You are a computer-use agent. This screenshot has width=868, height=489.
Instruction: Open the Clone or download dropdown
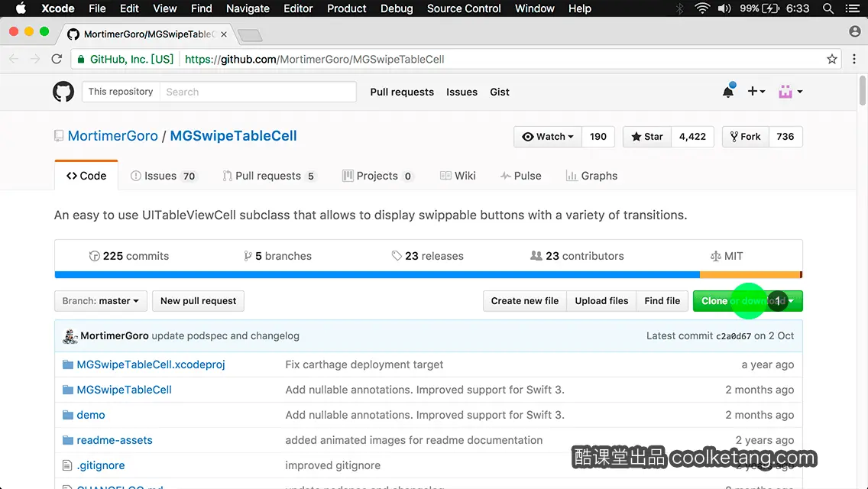747,301
